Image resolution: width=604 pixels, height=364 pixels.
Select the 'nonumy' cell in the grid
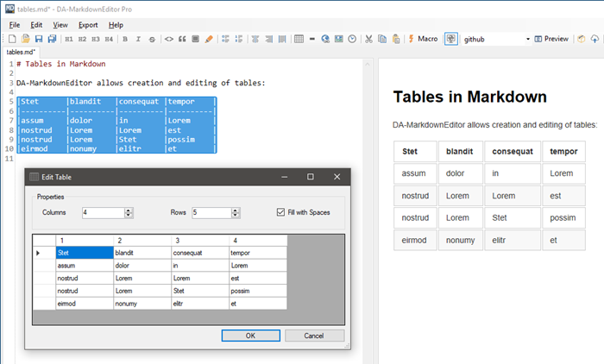pyautogui.click(x=142, y=304)
